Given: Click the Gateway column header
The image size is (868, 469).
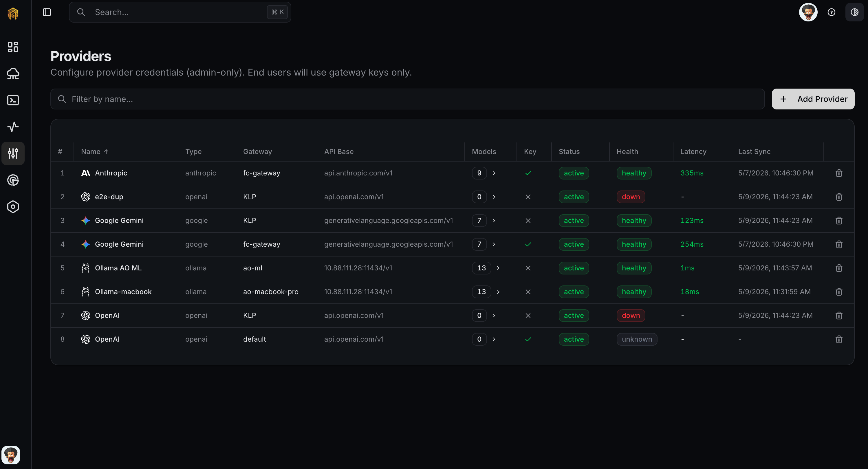Looking at the screenshot, I should pos(257,152).
